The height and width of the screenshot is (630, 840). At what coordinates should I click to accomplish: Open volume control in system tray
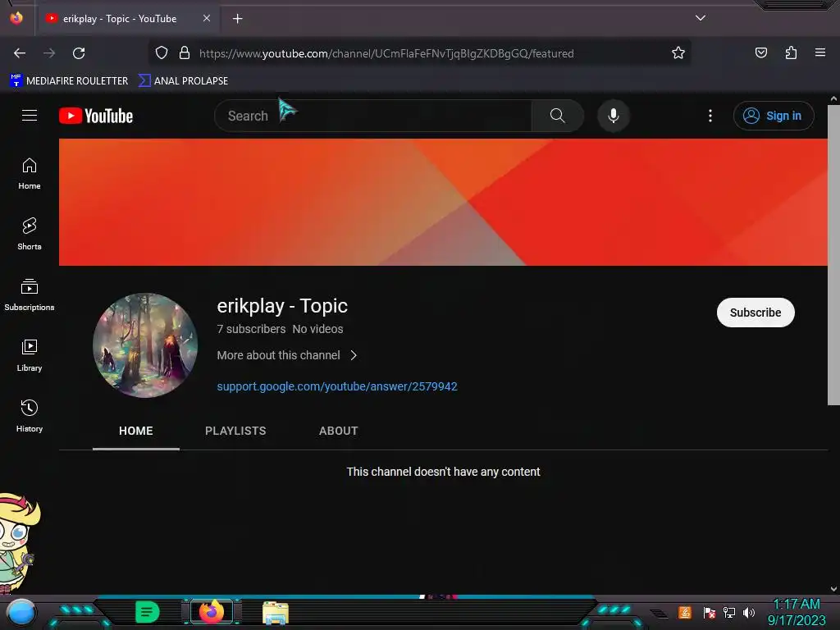tap(749, 612)
